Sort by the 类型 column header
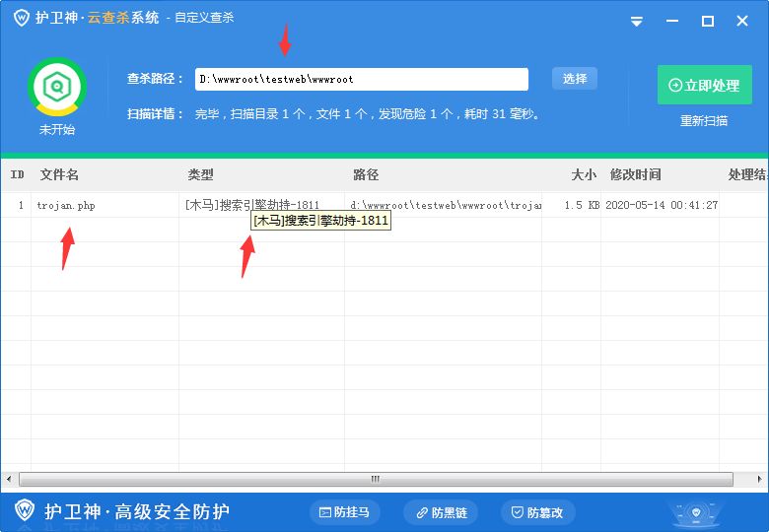Screen dimensions: 769x532 coord(200,175)
